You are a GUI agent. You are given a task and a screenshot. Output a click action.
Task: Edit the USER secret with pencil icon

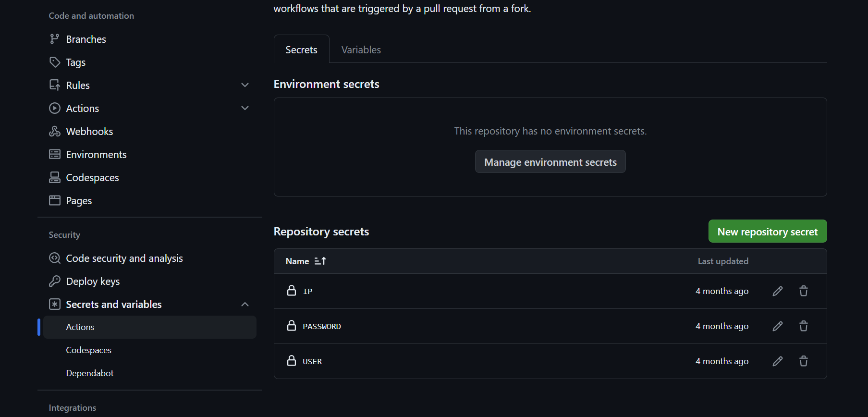777,361
